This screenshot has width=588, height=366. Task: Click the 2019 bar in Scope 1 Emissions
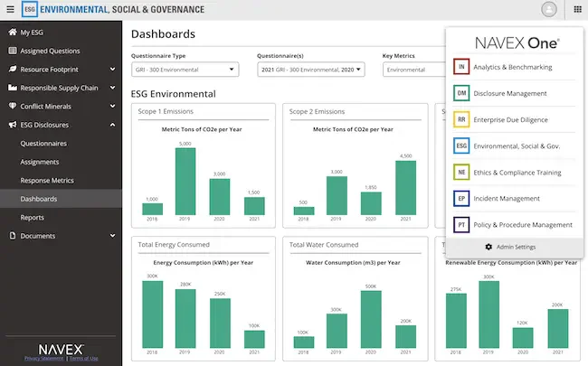tap(185, 182)
